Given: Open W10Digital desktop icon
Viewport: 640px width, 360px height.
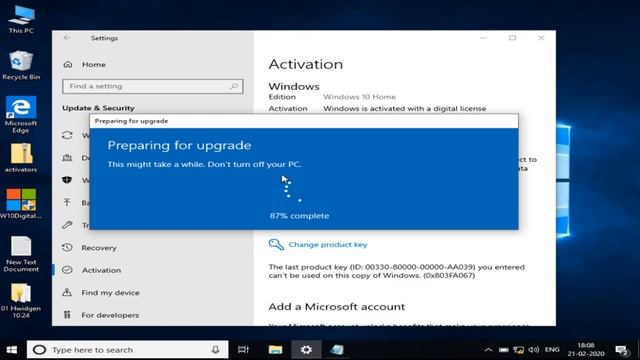Looking at the screenshot, I should [21, 204].
